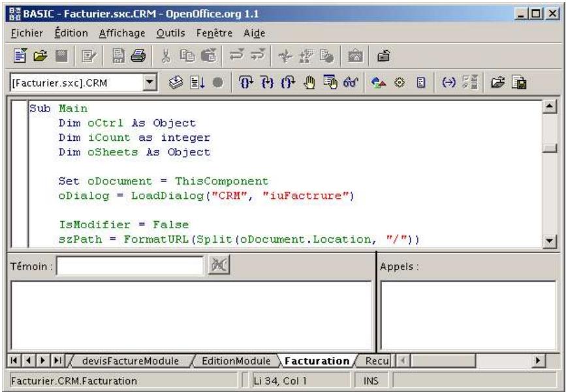566x392 pixels.
Task: Click the Compile icon
Action: (176, 83)
